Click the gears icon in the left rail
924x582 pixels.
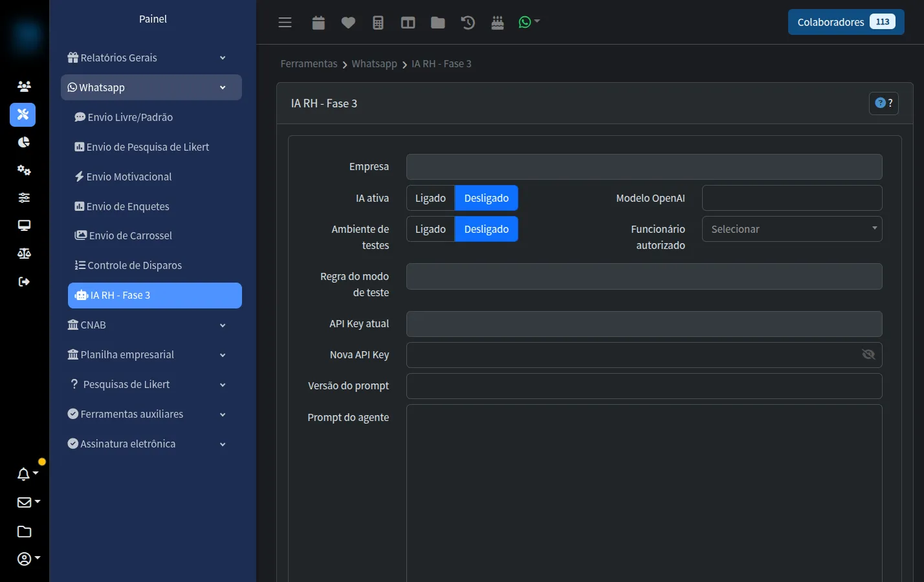24,170
